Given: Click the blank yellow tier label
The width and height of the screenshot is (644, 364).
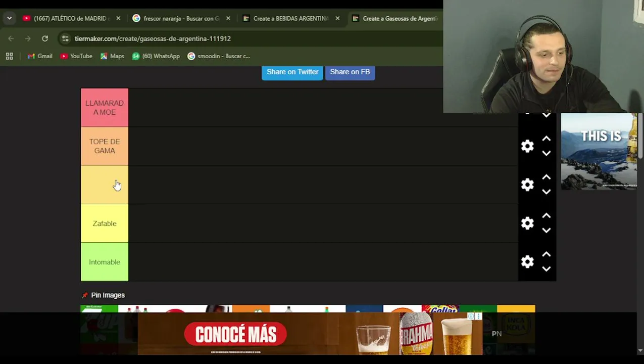Looking at the screenshot, I should click(x=105, y=185).
